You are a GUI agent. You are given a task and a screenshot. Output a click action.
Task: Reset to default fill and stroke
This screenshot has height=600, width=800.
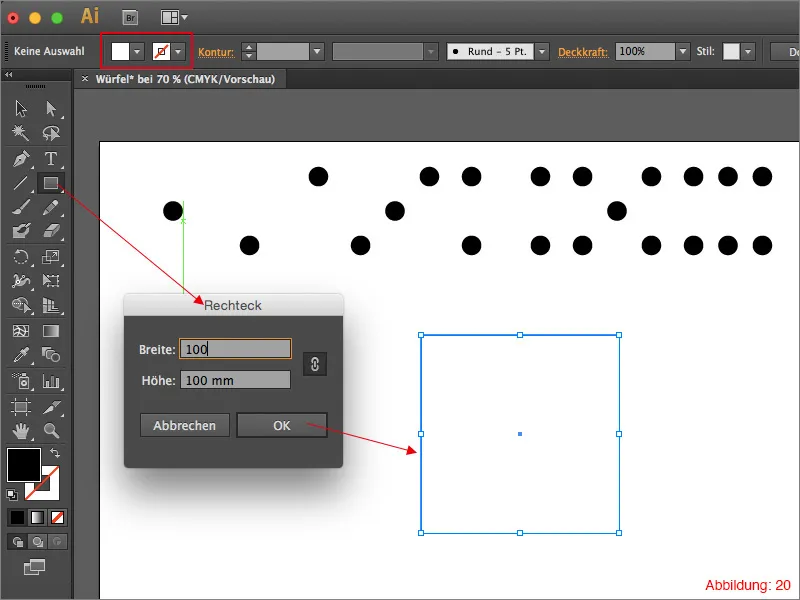pos(12,494)
